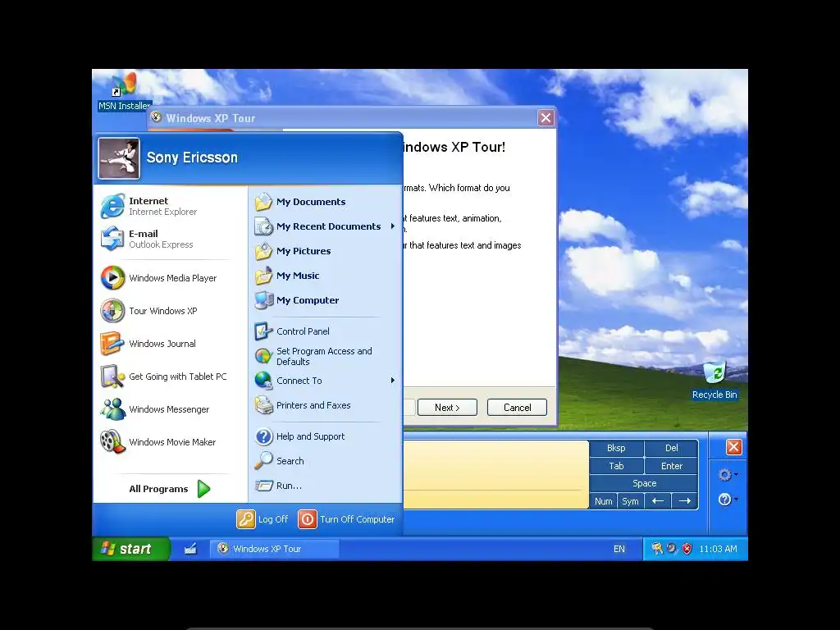The image size is (840, 630).
Task: Click the yellow handwriting input area
Action: (x=495, y=474)
